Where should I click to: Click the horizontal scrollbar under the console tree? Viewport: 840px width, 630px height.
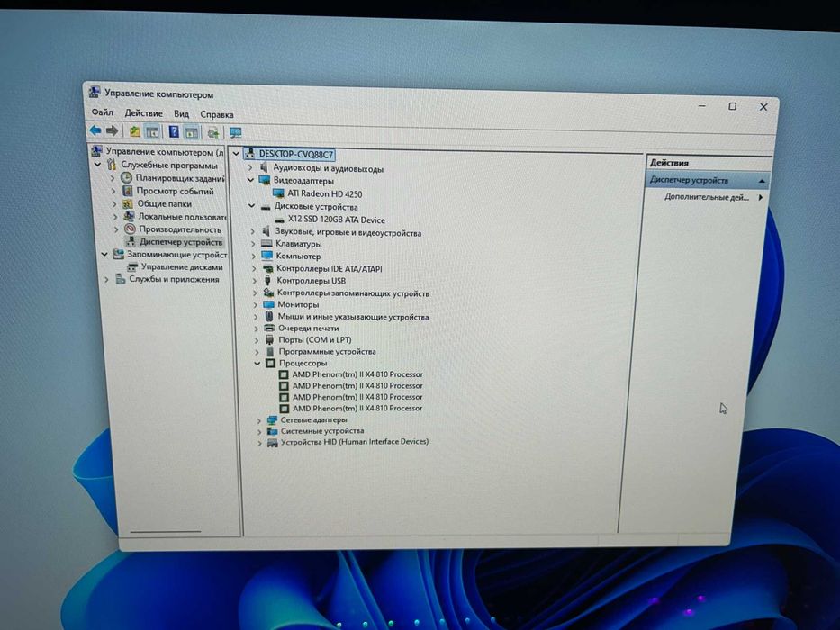point(166,531)
